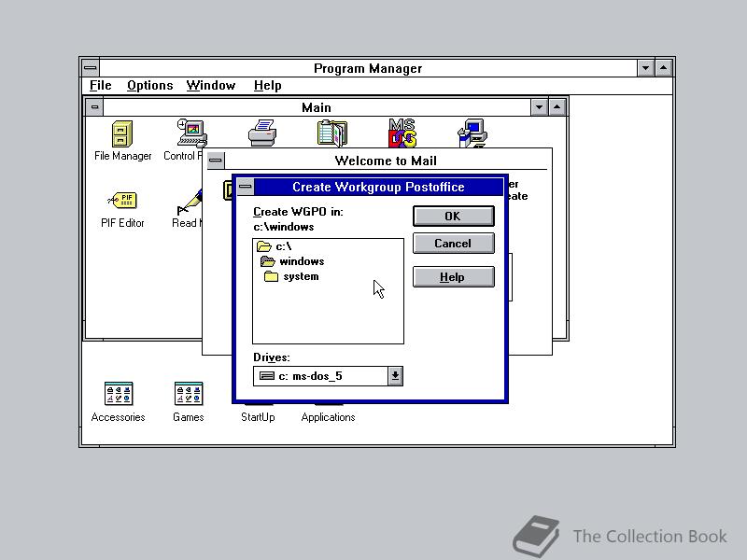Image resolution: width=747 pixels, height=560 pixels.
Task: Open the Options menu
Action: (x=150, y=86)
